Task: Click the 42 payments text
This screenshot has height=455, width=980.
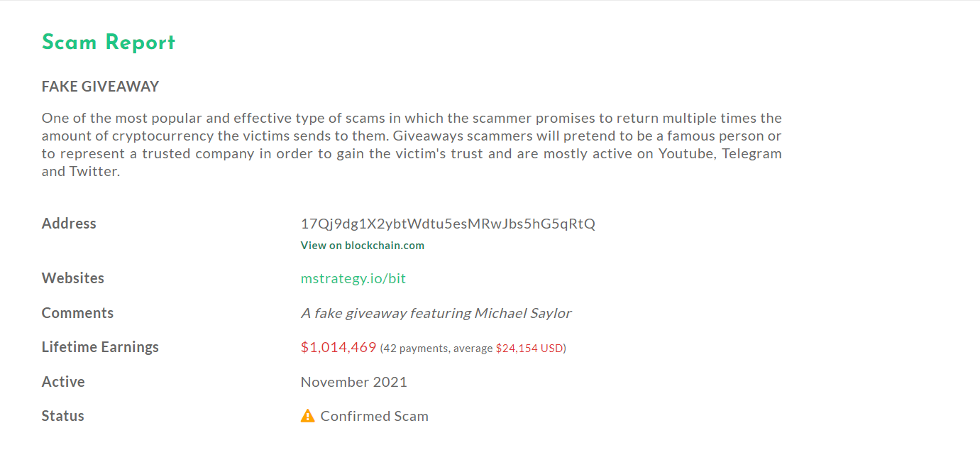Action: point(416,349)
